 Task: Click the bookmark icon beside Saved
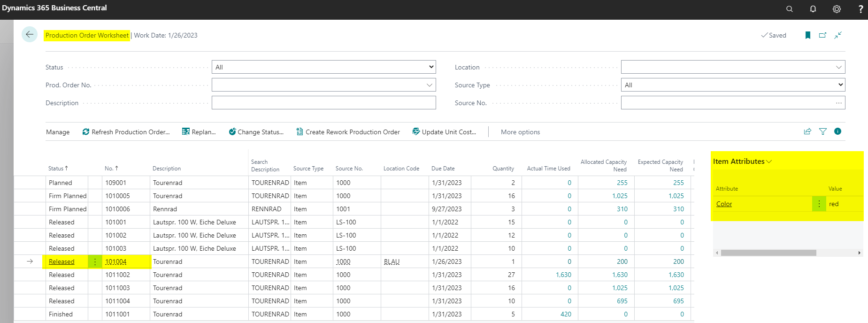[x=808, y=35]
